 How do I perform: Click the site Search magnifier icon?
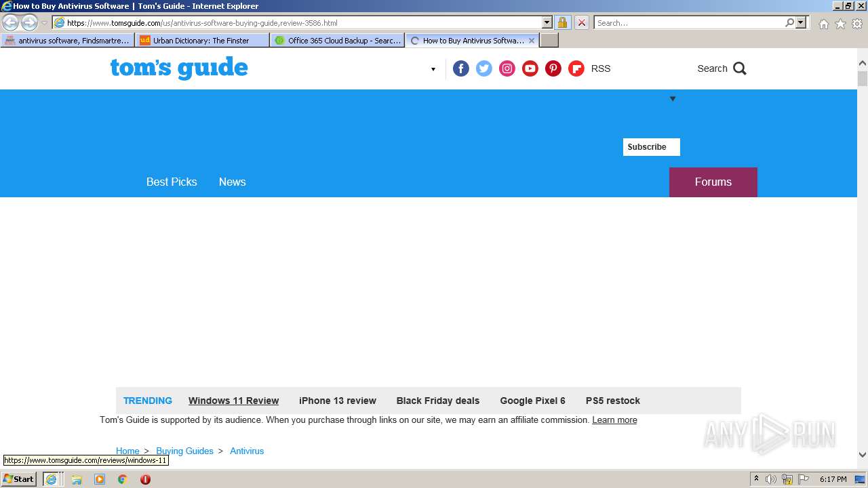[x=740, y=68]
